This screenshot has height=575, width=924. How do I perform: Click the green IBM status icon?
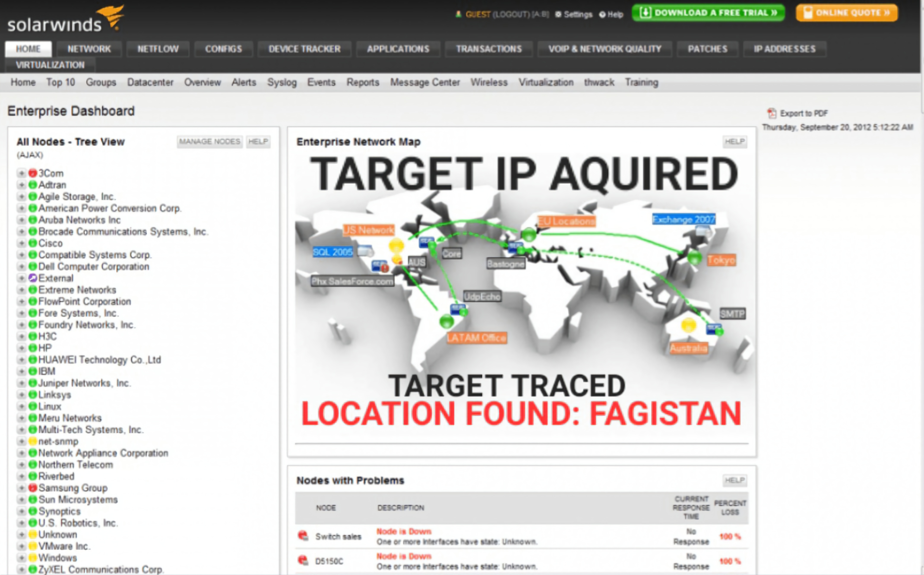33,371
